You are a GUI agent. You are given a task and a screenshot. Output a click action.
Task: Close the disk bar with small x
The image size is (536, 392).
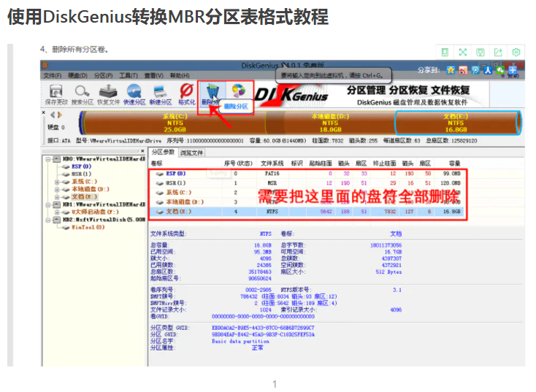coord(43,112)
